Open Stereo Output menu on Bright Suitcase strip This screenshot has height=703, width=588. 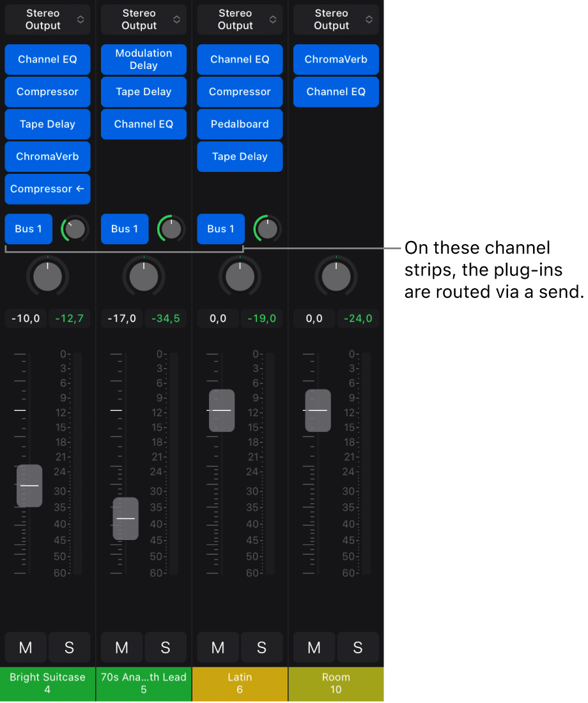click(x=47, y=19)
